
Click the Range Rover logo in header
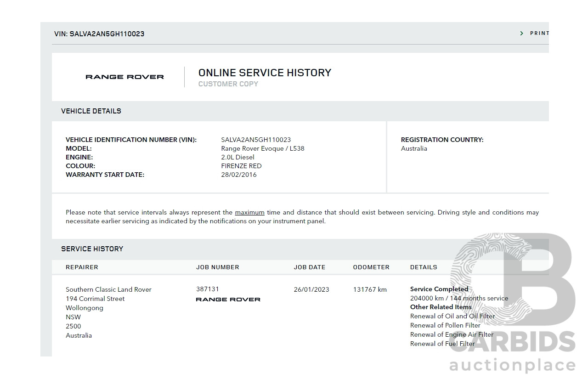124,77
